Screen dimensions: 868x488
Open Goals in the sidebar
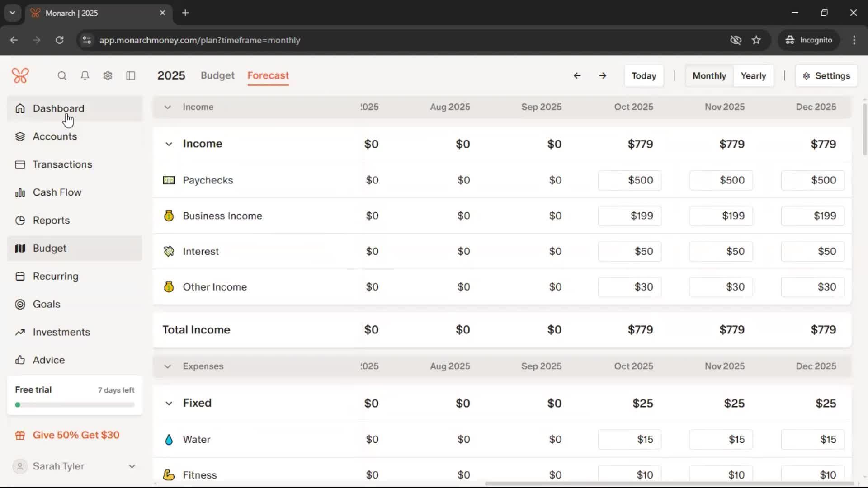click(46, 304)
